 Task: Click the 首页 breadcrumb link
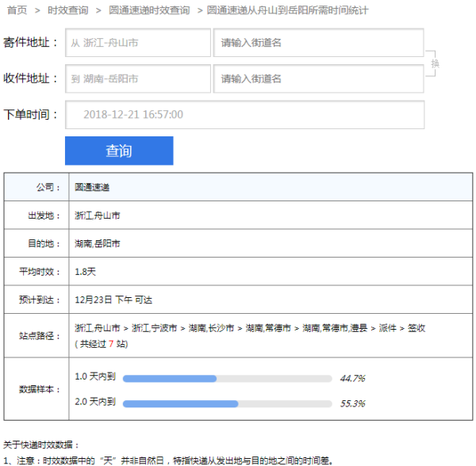(x=17, y=10)
